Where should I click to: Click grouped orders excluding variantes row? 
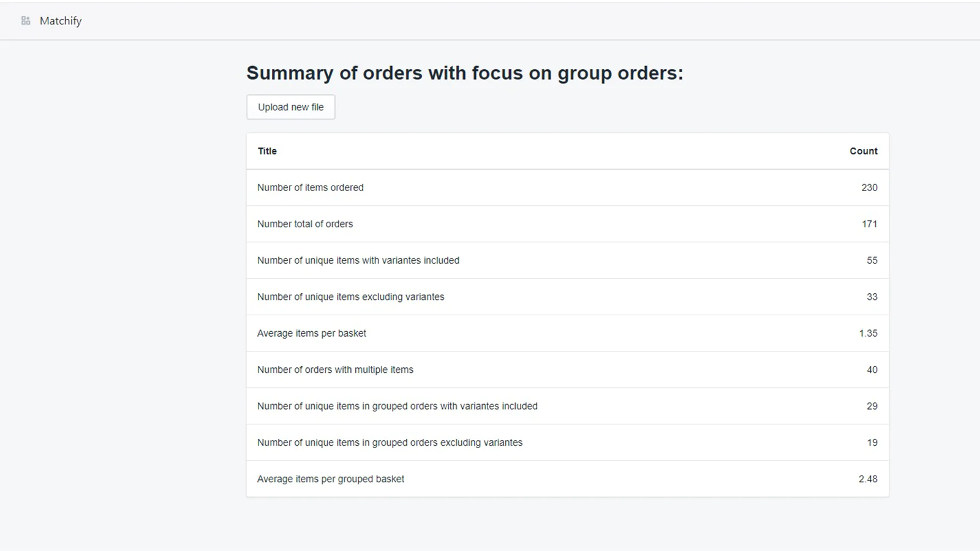(568, 443)
